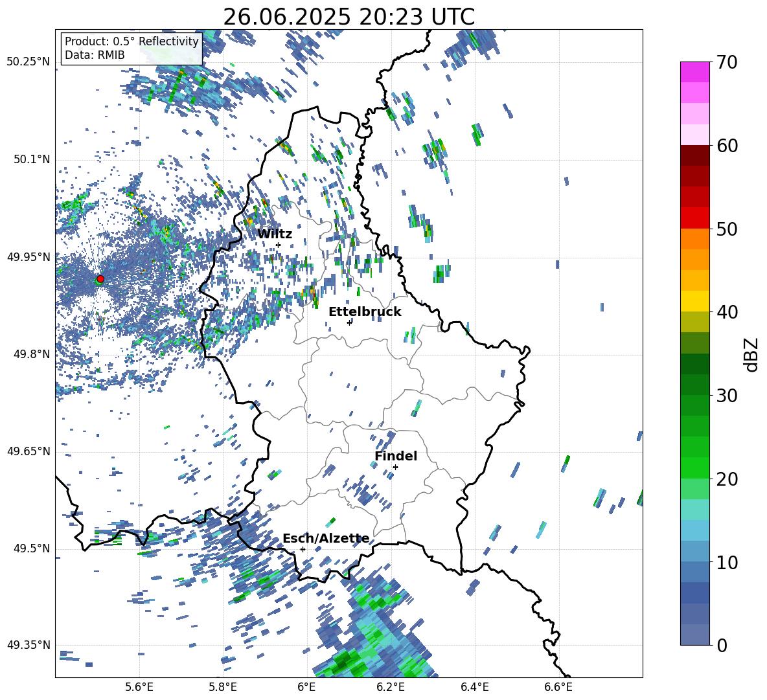Click the 50.25°N latitude label

pyautogui.click(x=29, y=62)
